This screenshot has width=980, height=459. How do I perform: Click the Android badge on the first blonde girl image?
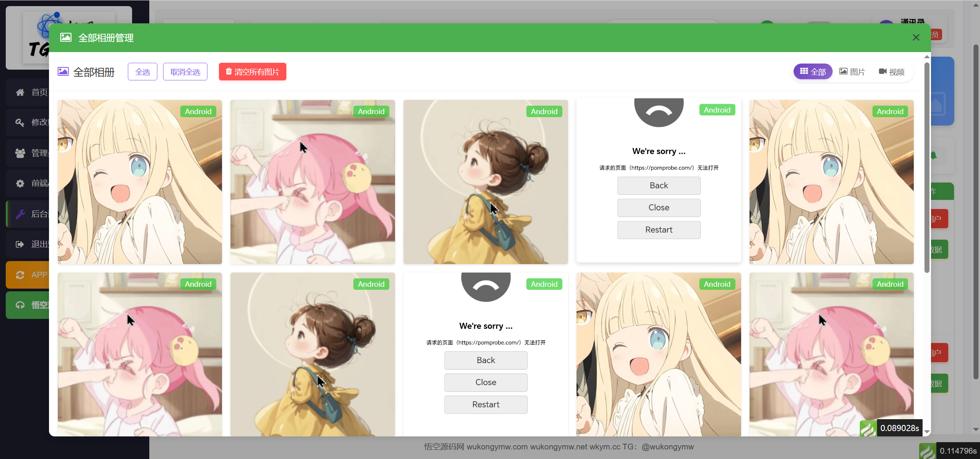[198, 111]
